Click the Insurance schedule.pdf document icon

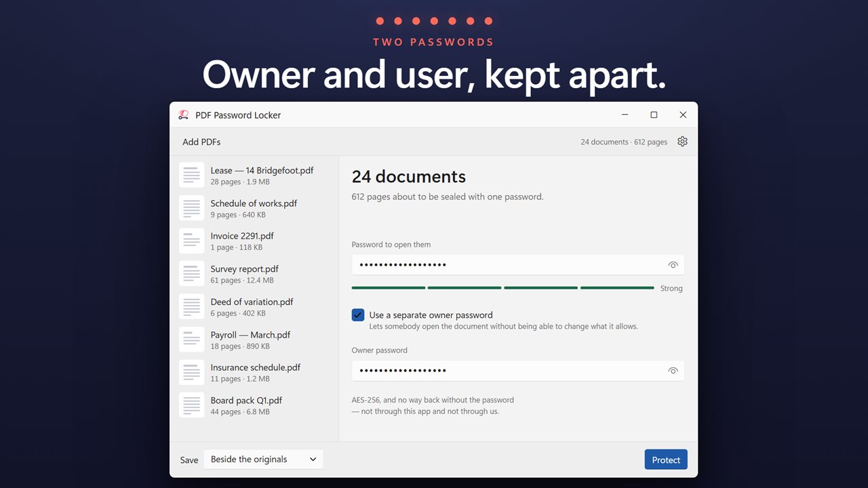pos(191,372)
